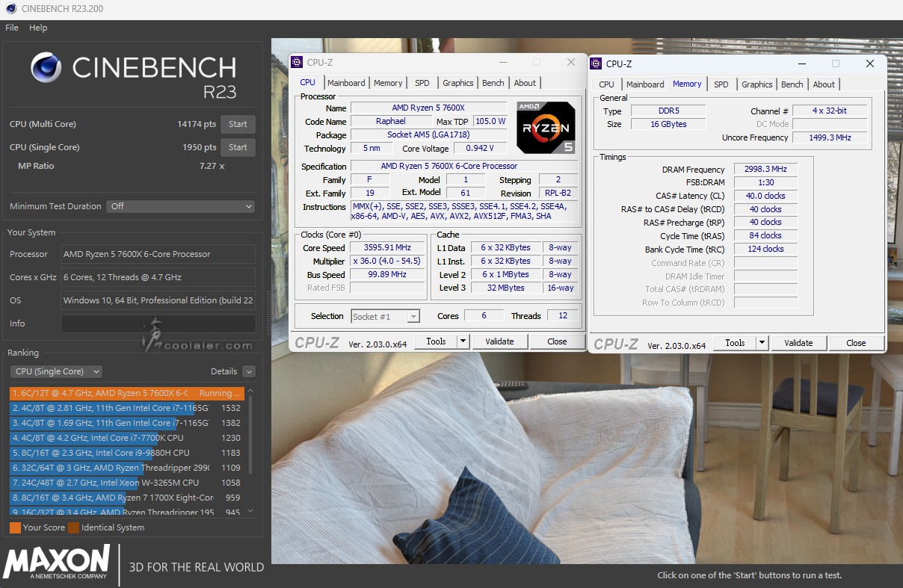The width and height of the screenshot is (903, 588).
Task: Click the Bus Speed value 99.89 MHz
Action: 389,275
